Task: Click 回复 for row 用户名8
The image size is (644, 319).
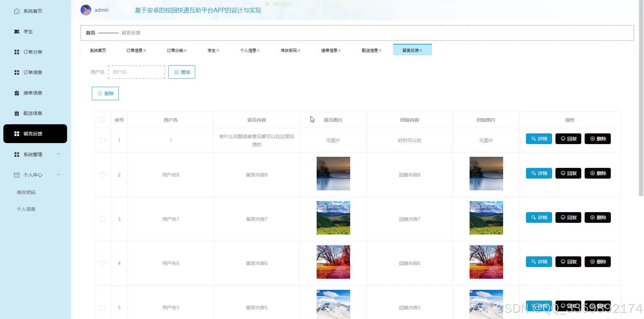Action: coord(568,173)
